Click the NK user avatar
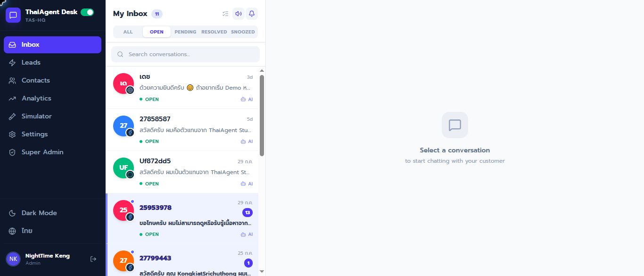Viewport: 644px width, 276px height. pyautogui.click(x=13, y=259)
